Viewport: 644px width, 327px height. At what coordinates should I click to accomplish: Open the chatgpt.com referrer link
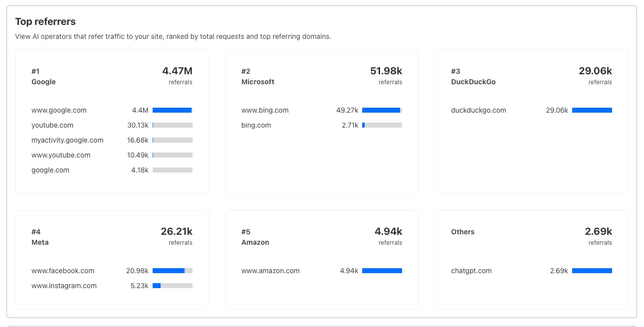[471, 271]
